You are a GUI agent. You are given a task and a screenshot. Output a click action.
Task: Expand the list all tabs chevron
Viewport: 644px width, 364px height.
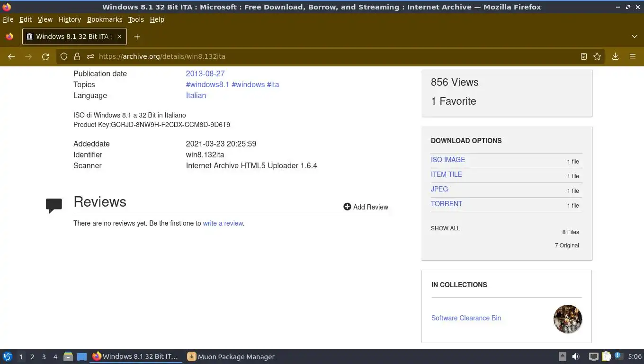coord(635,36)
